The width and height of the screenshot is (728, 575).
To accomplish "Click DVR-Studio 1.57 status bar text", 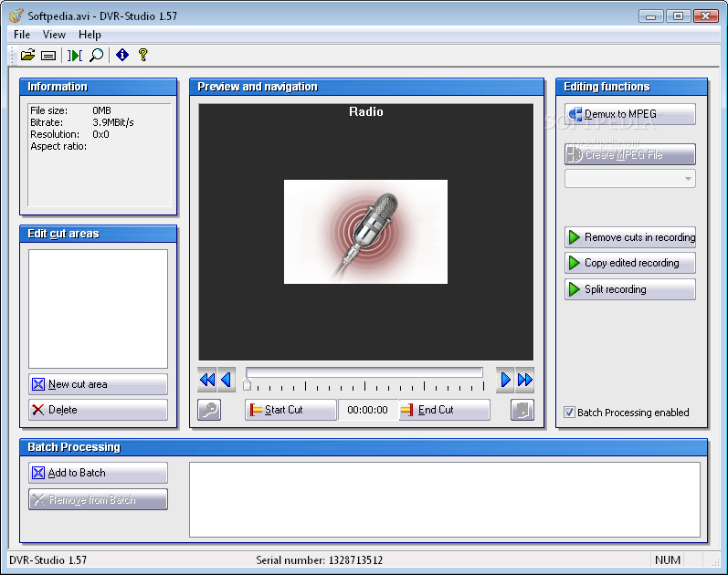I will [47, 560].
